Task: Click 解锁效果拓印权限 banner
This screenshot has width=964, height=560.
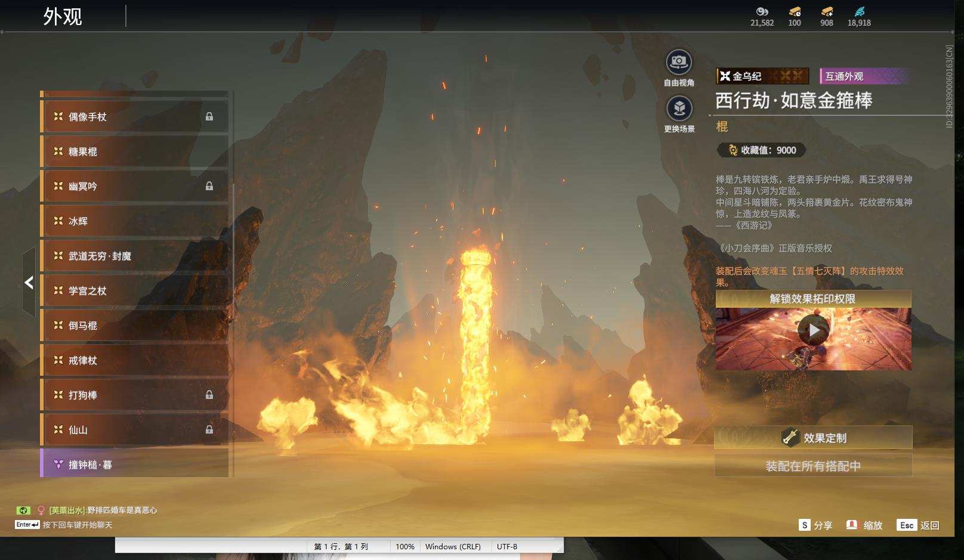Action: click(x=813, y=299)
